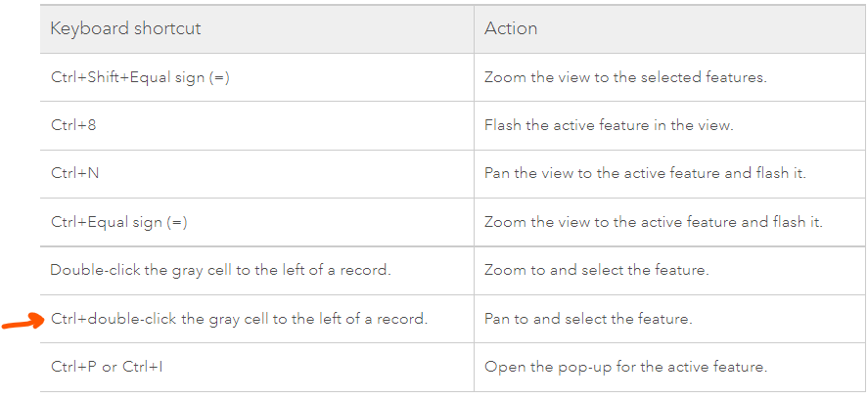Click the empty shortcut cell below Ctrl+P row
The image size is (868, 399).
[x=256, y=395]
